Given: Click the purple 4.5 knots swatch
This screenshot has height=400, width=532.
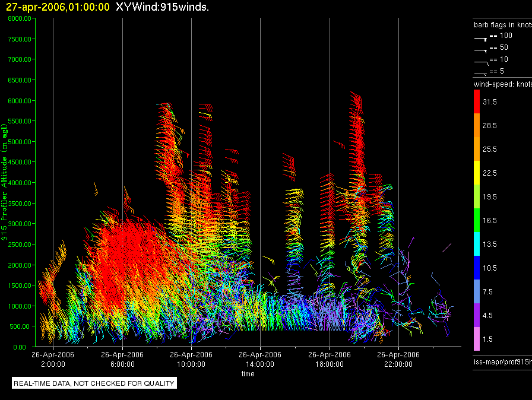Looking at the screenshot, I should coord(477,315).
